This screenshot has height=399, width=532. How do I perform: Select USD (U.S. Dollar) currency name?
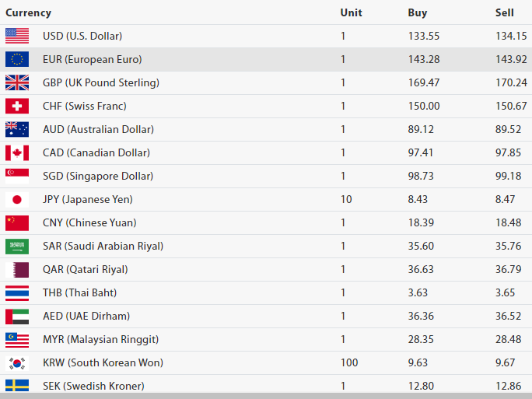(x=82, y=36)
